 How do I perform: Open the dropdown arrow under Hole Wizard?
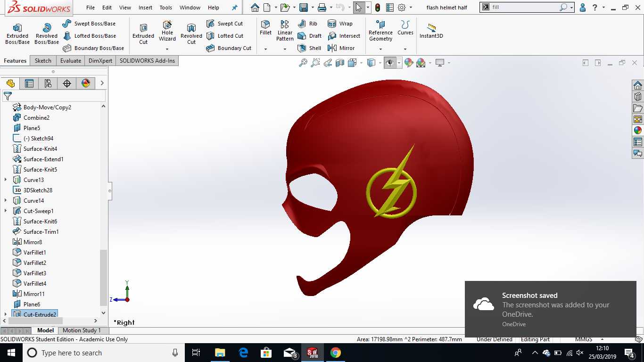click(167, 49)
